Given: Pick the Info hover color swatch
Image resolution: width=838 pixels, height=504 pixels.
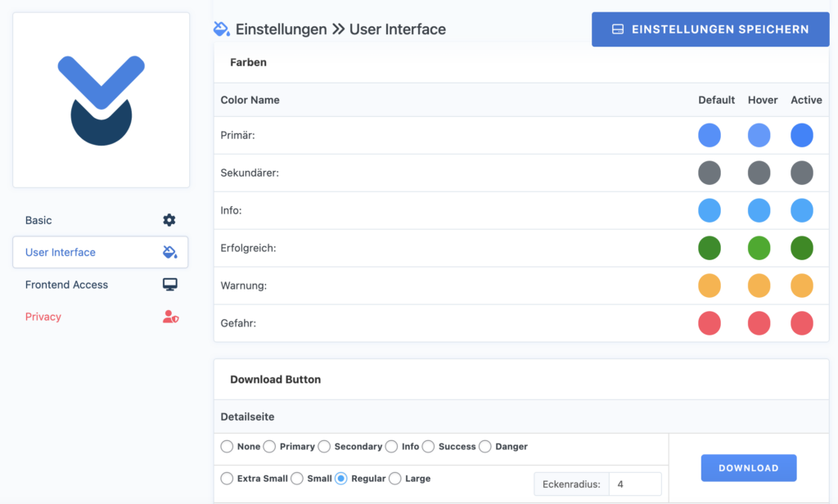Looking at the screenshot, I should point(759,210).
